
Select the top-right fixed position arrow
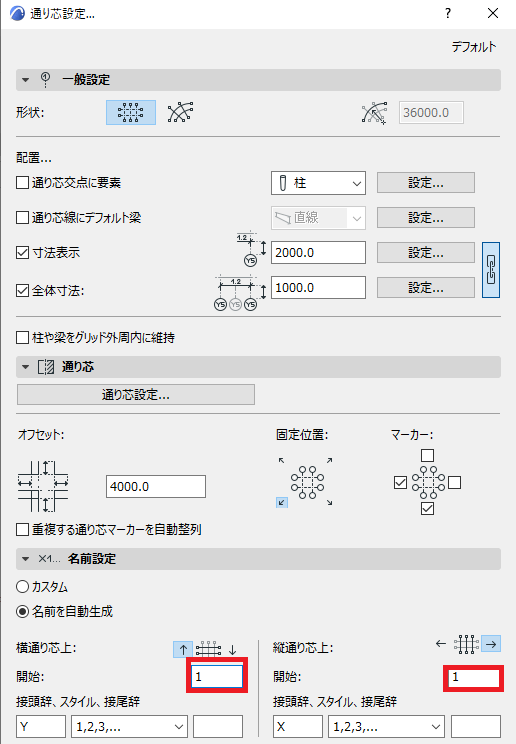(x=329, y=460)
